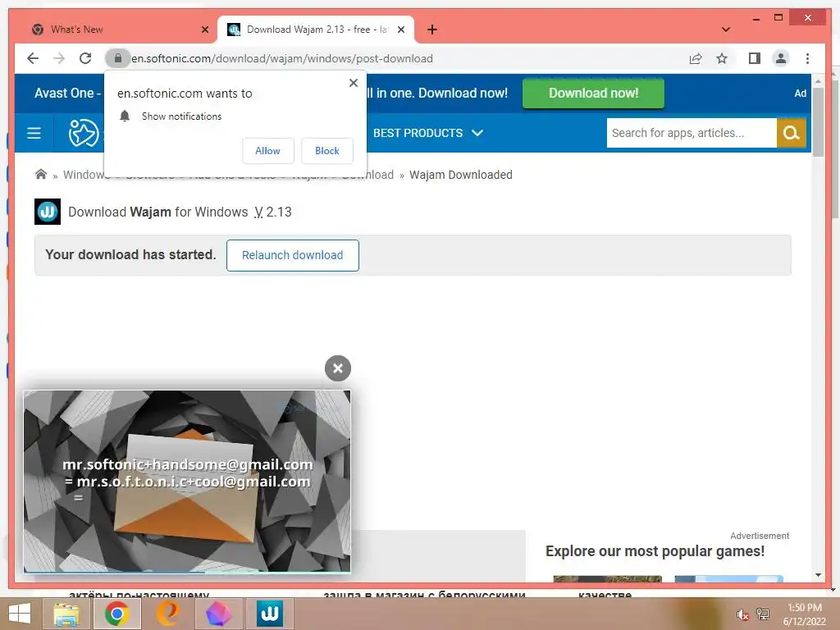Open site info via the lock icon
The image size is (840, 630).
click(x=118, y=58)
